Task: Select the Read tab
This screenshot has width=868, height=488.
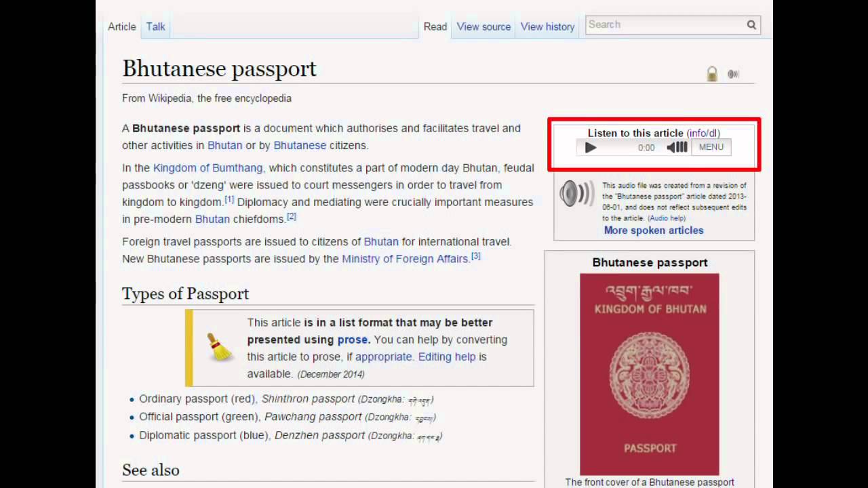Action: click(435, 26)
